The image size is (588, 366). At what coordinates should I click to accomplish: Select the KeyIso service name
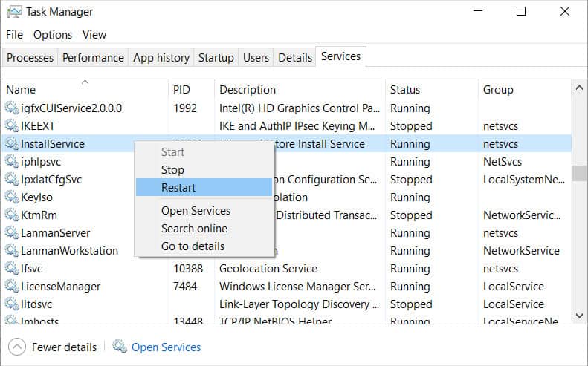(36, 197)
